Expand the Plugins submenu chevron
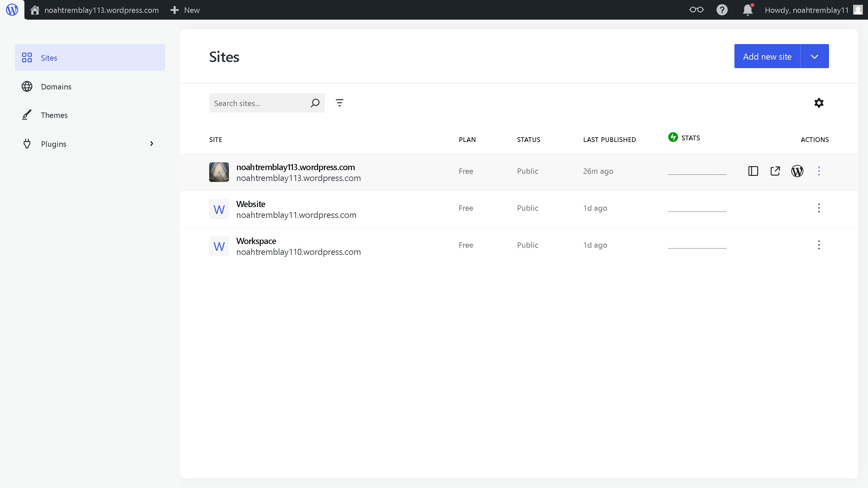Screen dimensions: 868x488 click(x=152, y=144)
